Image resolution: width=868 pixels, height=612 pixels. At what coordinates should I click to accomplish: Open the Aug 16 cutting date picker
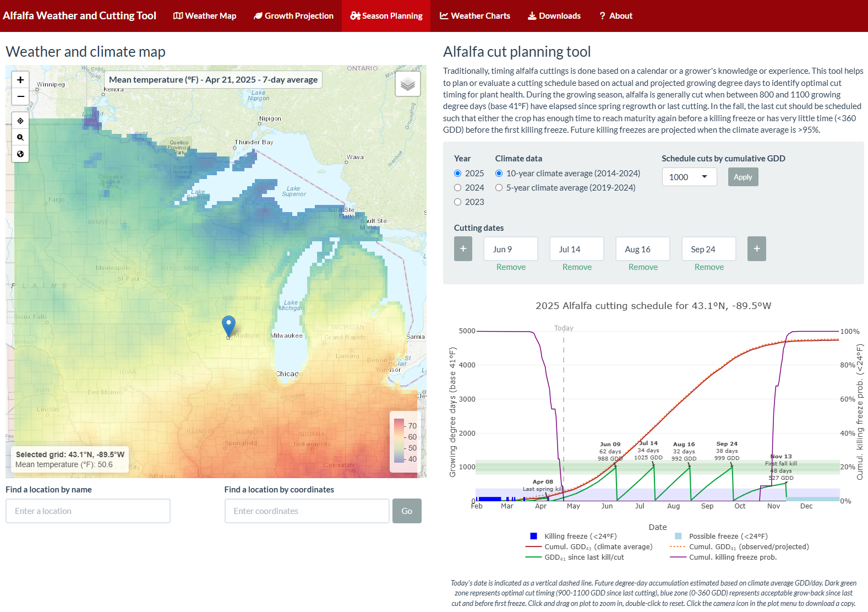[x=642, y=249]
